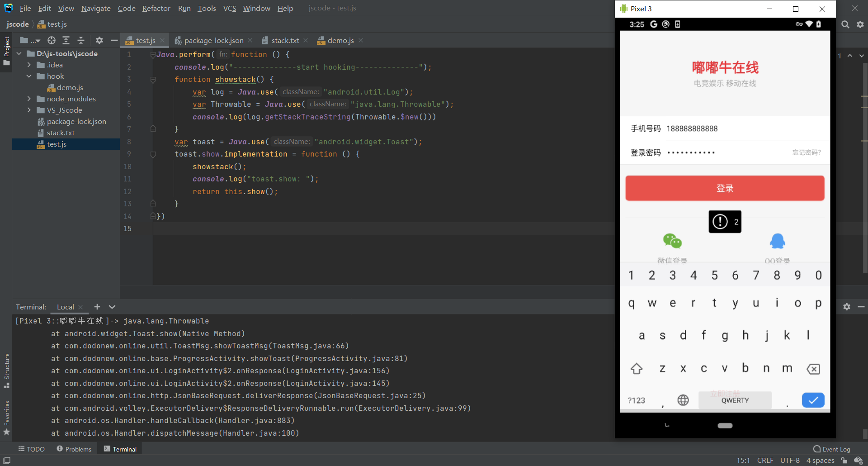Expand the node_modules folder

[29, 99]
